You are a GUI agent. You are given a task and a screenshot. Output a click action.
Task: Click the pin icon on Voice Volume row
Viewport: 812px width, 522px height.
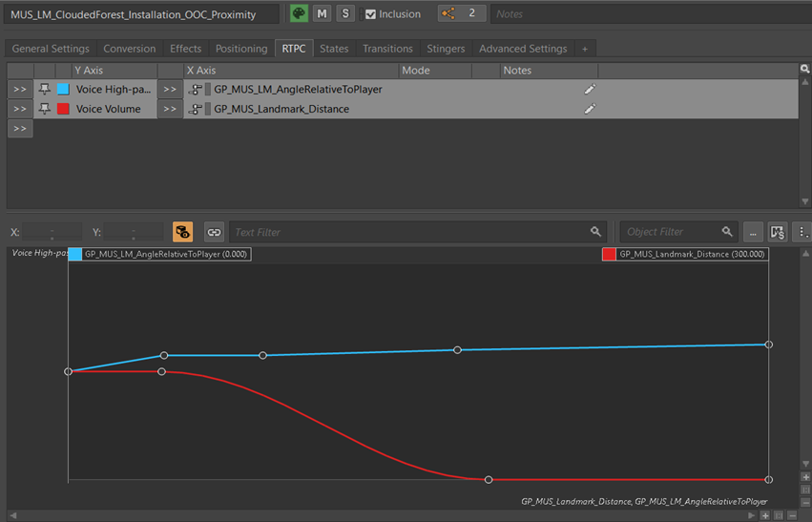pyautogui.click(x=44, y=109)
